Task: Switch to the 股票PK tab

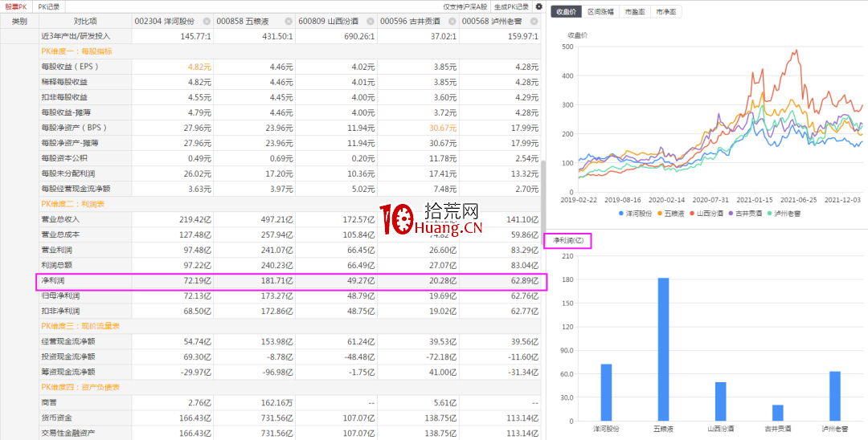Action: click(x=15, y=7)
